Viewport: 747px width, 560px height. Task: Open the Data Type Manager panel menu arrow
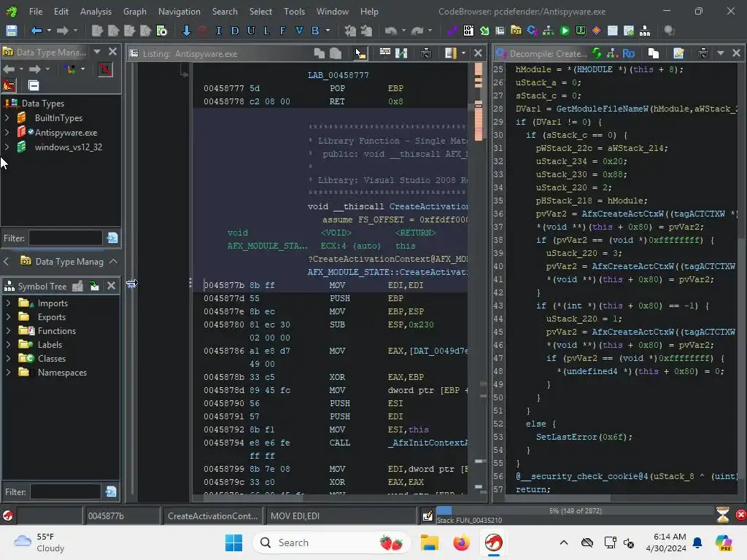pyautogui.click(x=97, y=52)
